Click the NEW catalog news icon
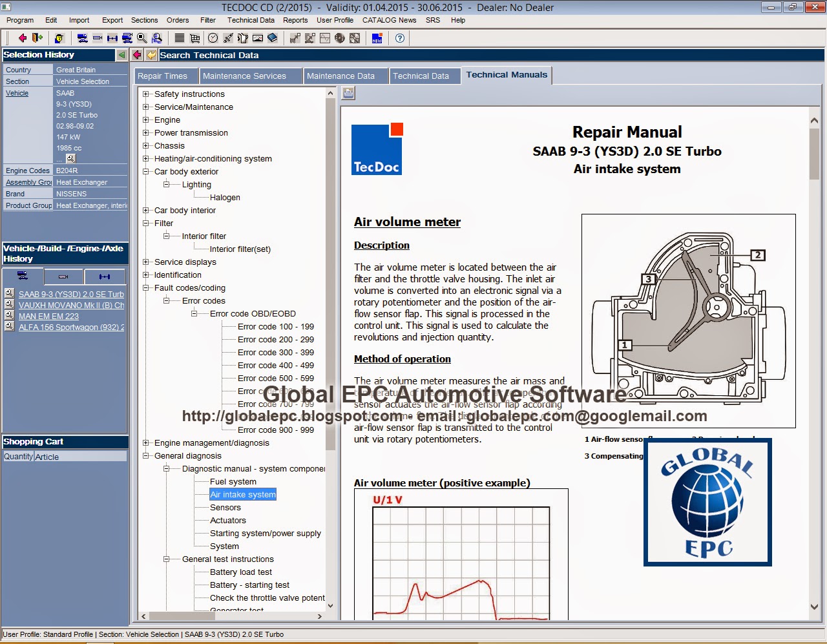This screenshot has width=827, height=644. (377, 38)
